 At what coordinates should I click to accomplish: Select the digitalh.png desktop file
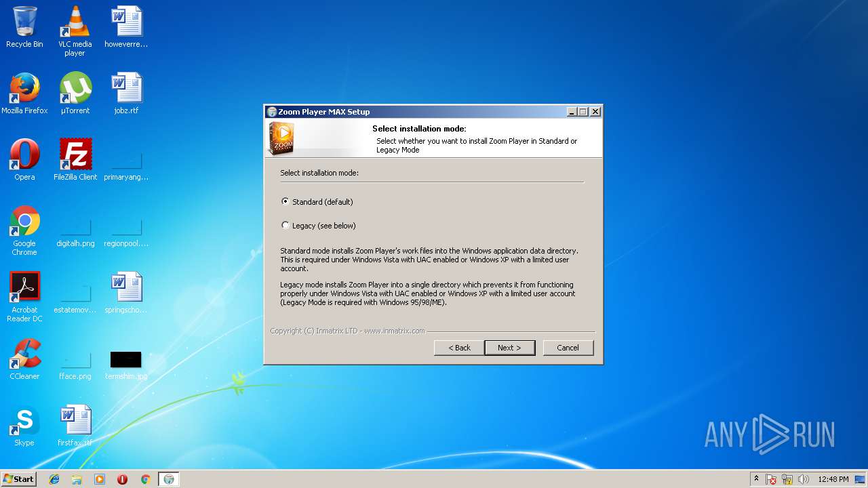point(75,232)
